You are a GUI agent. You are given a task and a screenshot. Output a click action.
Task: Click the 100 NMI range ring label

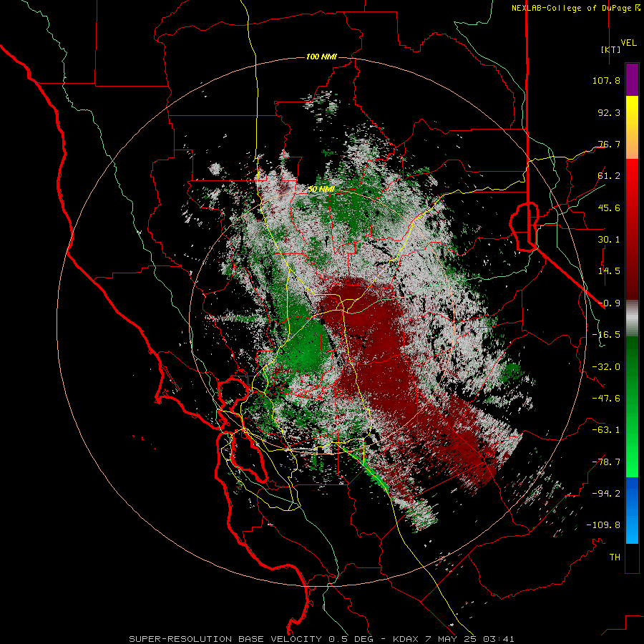click(321, 57)
